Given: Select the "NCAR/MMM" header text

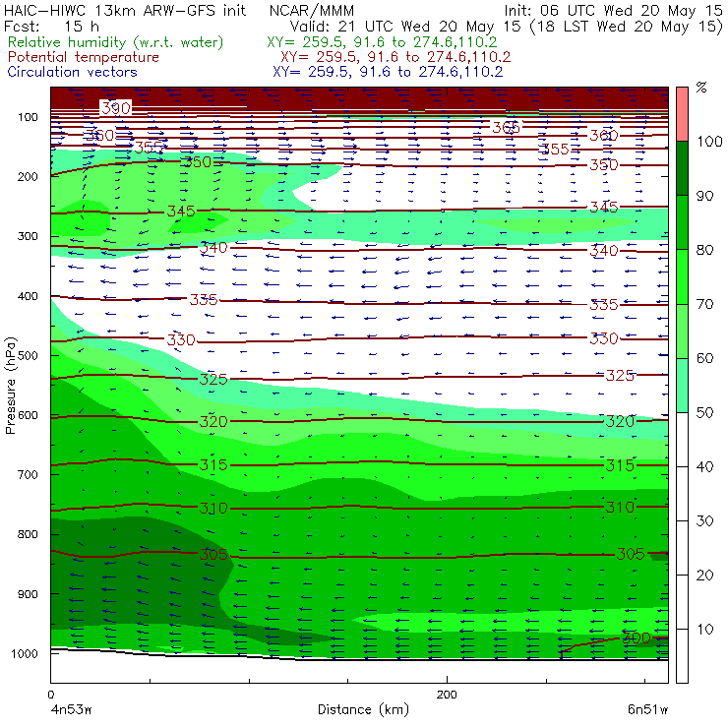Looking at the screenshot, I should (312, 11).
